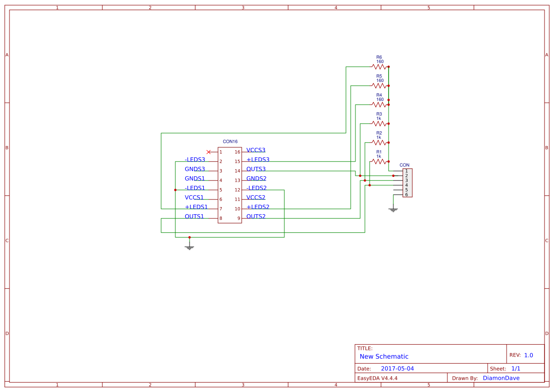Click the REV 1.0 field
554x392 pixels.
[x=521, y=354]
